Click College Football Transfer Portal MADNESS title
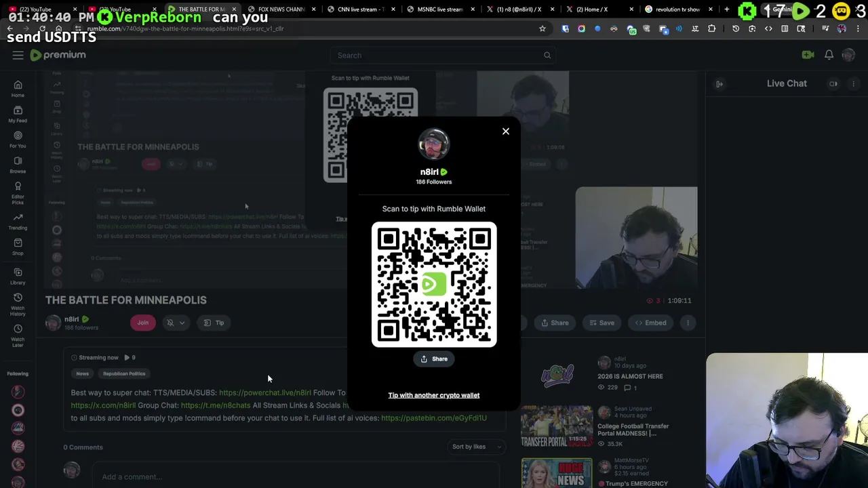The image size is (868, 488). pyautogui.click(x=633, y=430)
